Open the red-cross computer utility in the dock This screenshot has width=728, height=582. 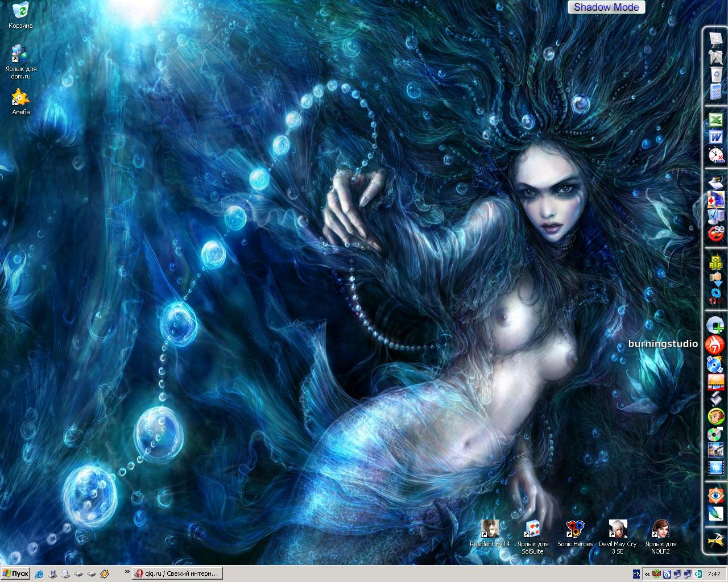coord(715,199)
